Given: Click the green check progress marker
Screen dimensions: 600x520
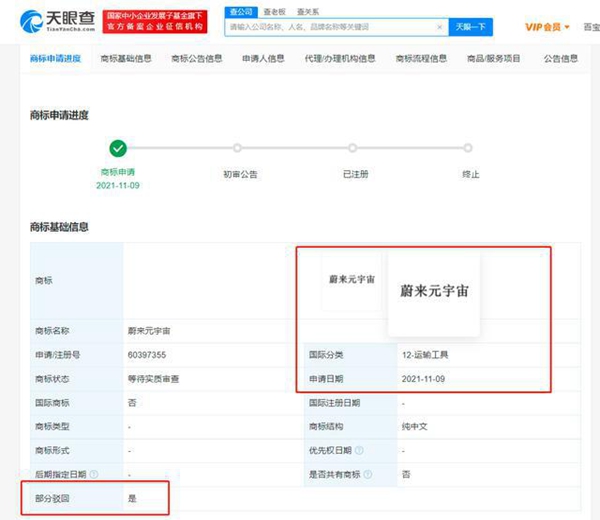Looking at the screenshot, I should [118, 148].
